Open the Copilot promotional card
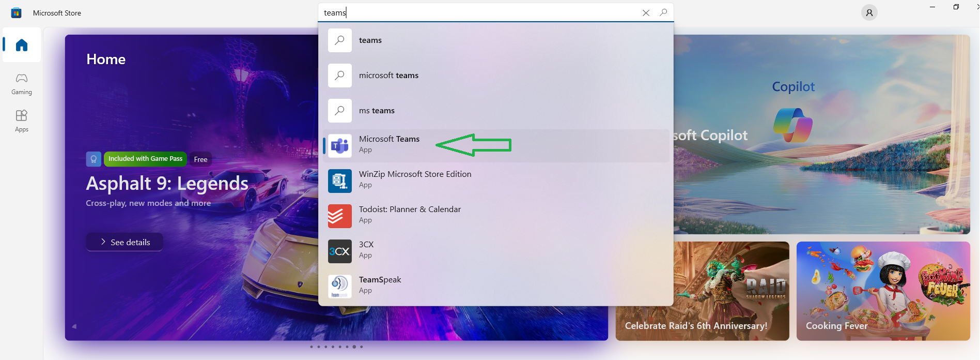The image size is (980, 360). 821,134
